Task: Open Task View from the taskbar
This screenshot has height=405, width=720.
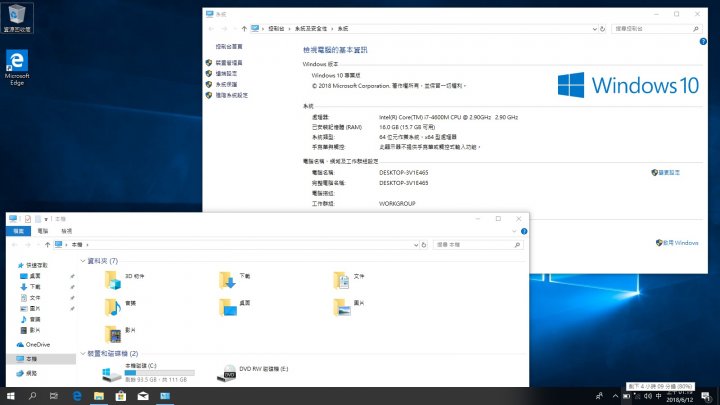Action: pyautogui.click(x=54, y=396)
